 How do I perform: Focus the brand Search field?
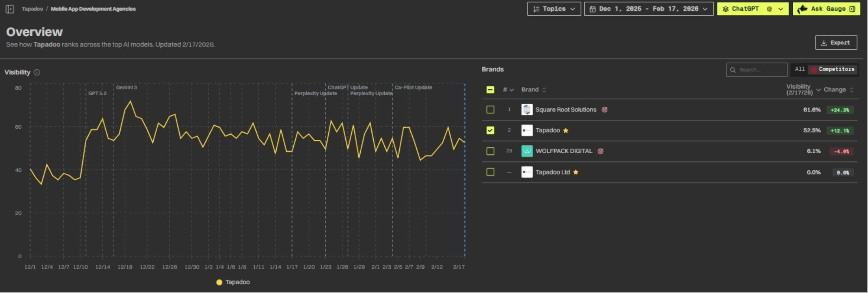pos(756,70)
